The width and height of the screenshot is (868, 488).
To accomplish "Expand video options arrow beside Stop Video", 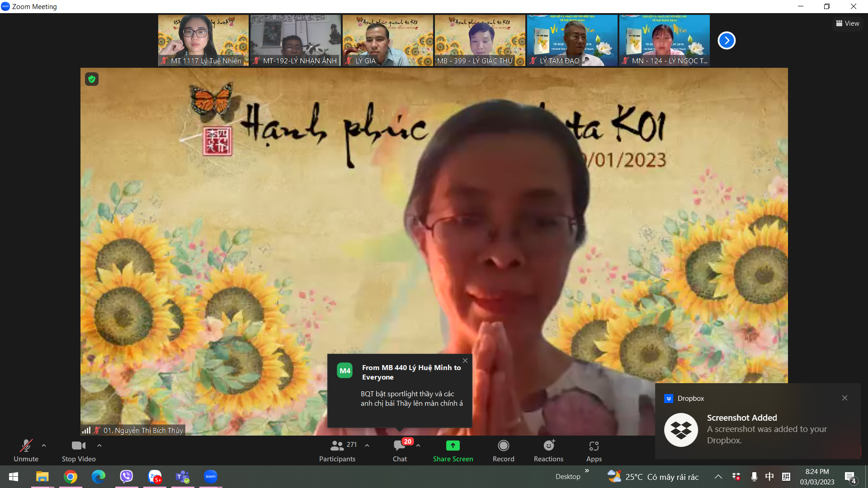I will pyautogui.click(x=99, y=446).
